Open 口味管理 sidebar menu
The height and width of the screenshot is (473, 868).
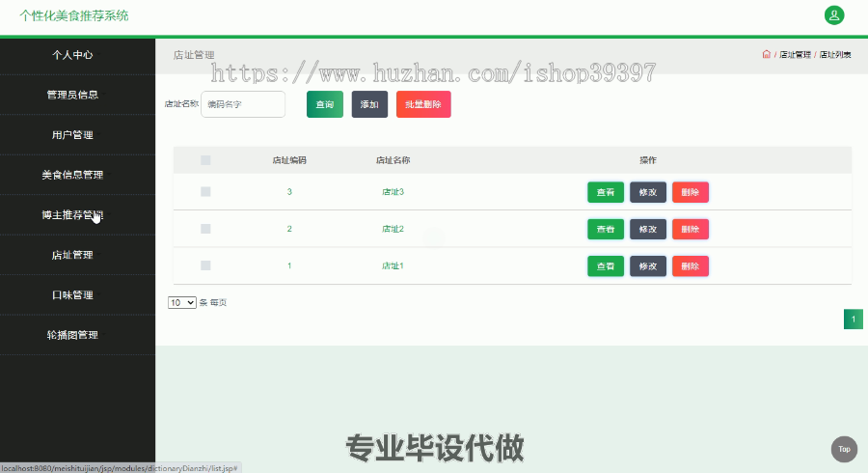point(72,294)
